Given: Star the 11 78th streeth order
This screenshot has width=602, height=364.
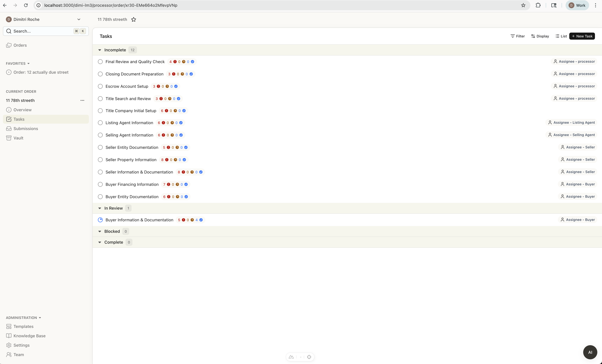Looking at the screenshot, I should [x=133, y=20].
